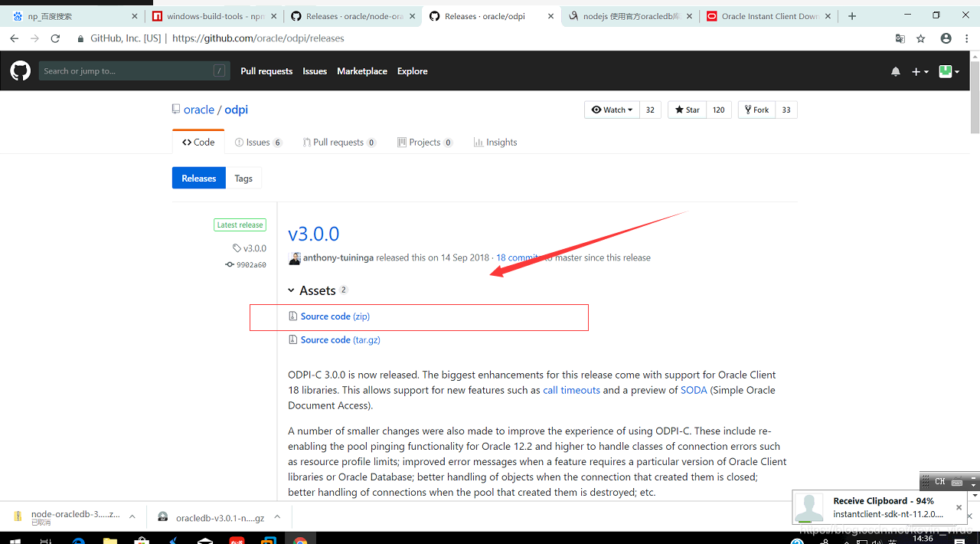Open Explore in GitHub header
Screen dimensions: 980x544
pos(412,71)
